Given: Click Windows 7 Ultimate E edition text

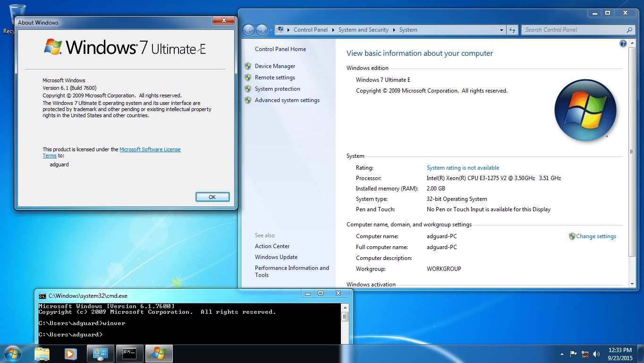Looking at the screenshot, I should 383,80.
